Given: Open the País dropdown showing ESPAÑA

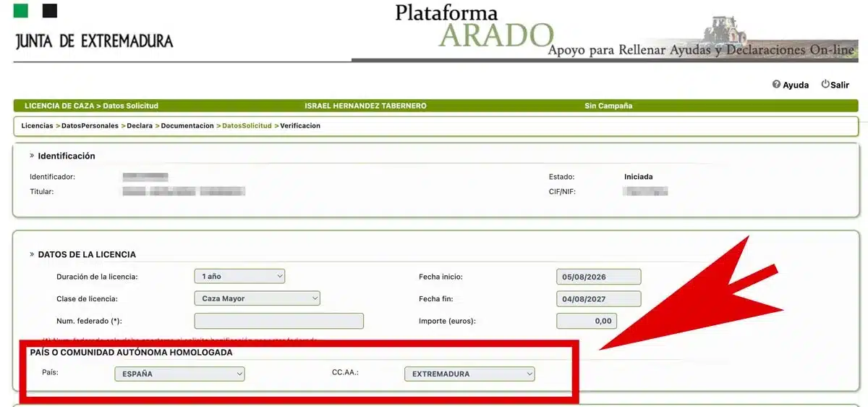Looking at the screenshot, I should (x=179, y=374).
